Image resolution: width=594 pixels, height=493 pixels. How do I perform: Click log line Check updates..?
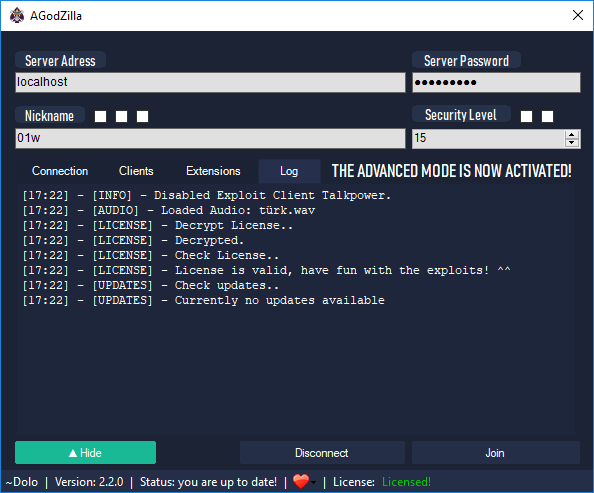coord(151,285)
